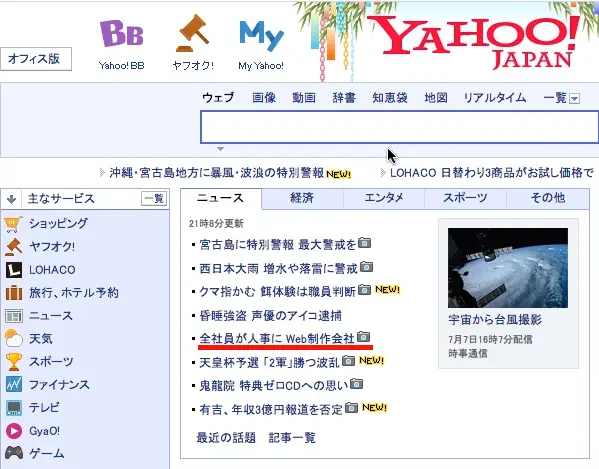Screen dimensions: 599x469
Task: Click the ヤフオク! gavel icon in the header
Action: (193, 33)
